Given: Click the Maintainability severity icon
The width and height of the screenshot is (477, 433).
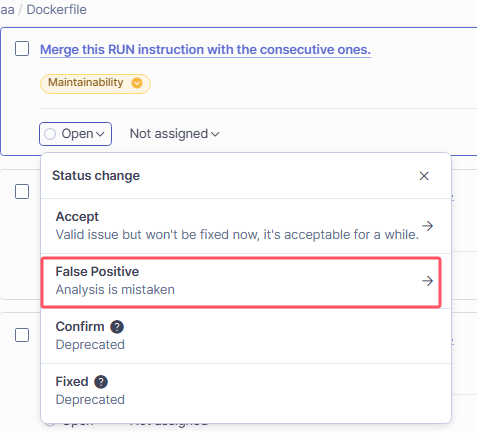Looking at the screenshot, I should [137, 83].
